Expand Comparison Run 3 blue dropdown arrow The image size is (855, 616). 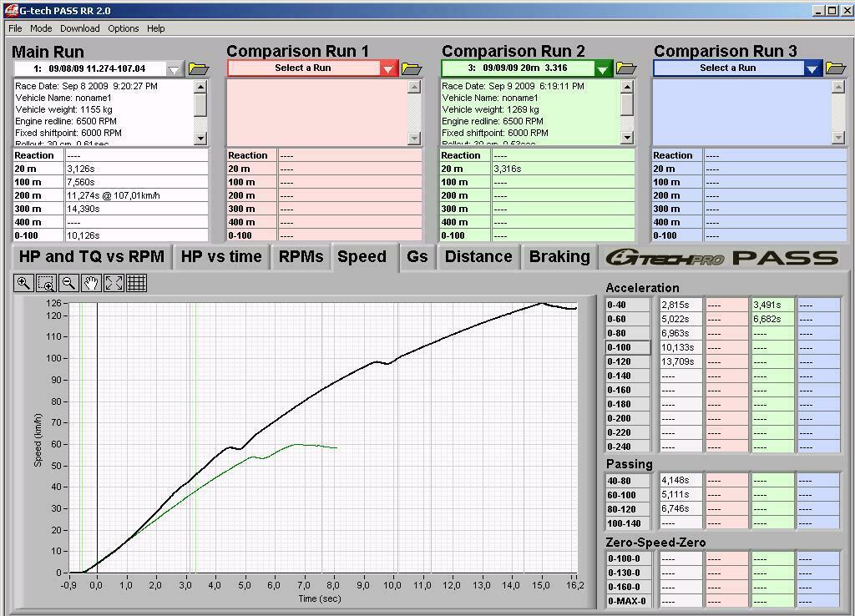tap(812, 69)
